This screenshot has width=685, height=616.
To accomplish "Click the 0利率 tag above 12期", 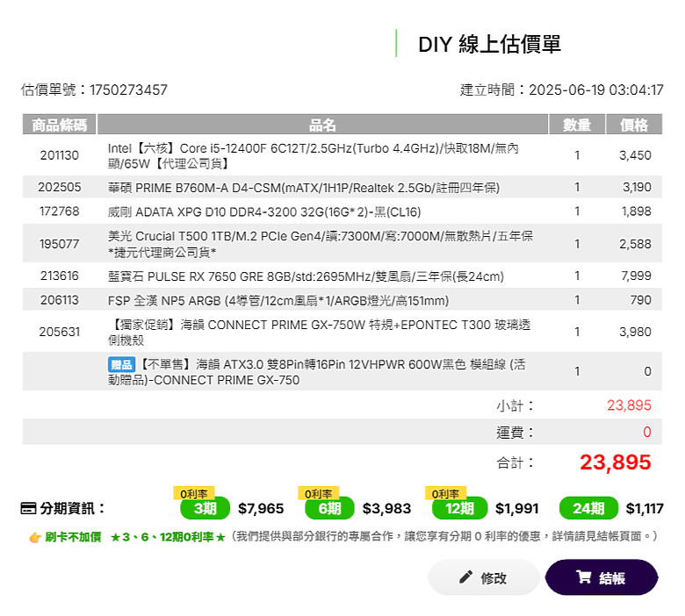I will click(x=445, y=493).
